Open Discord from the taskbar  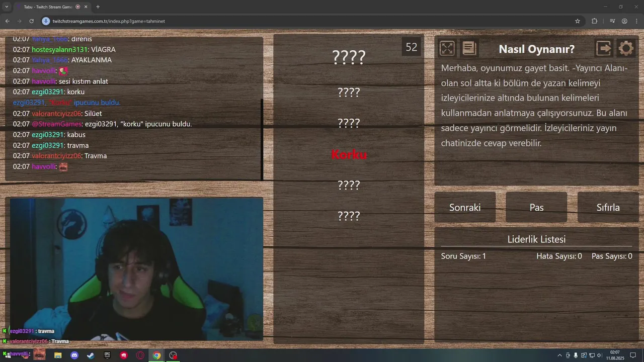(74, 355)
